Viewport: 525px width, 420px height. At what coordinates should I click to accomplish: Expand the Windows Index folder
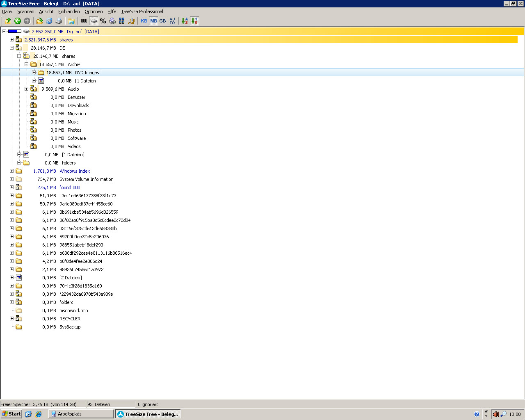point(11,171)
